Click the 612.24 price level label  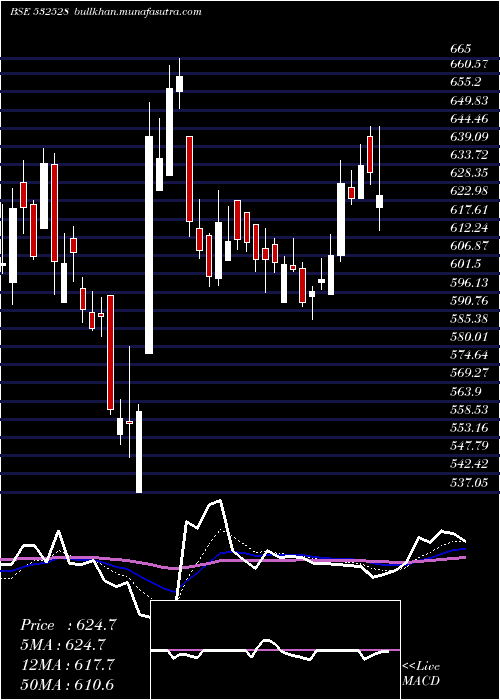coord(469,228)
